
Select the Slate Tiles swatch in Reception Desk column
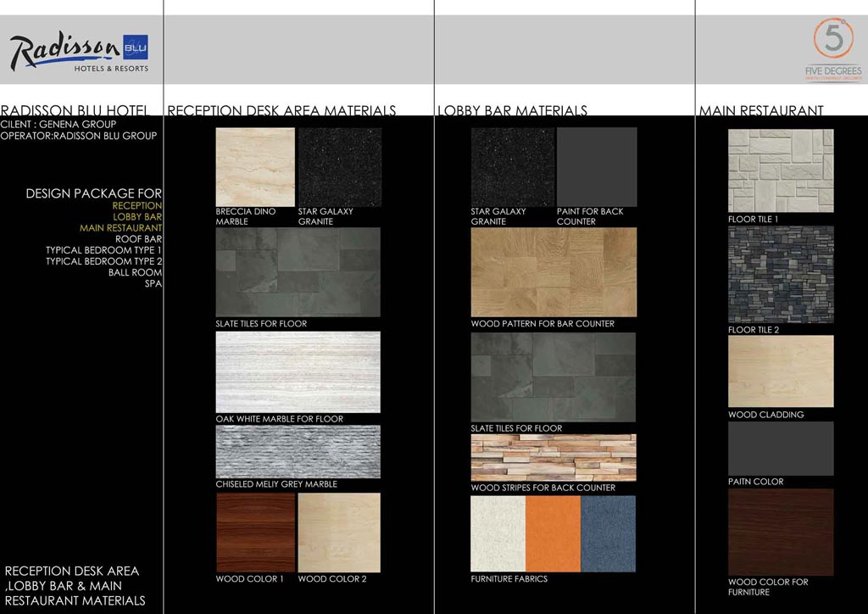(x=298, y=272)
